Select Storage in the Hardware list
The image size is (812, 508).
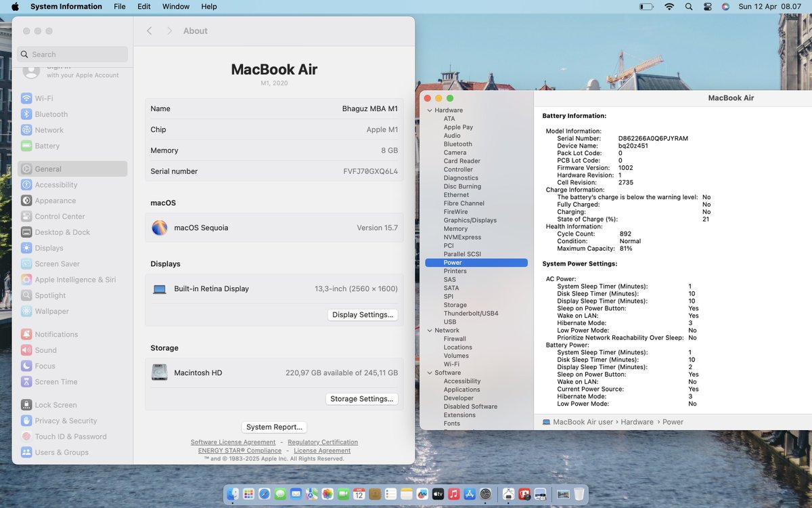(455, 305)
